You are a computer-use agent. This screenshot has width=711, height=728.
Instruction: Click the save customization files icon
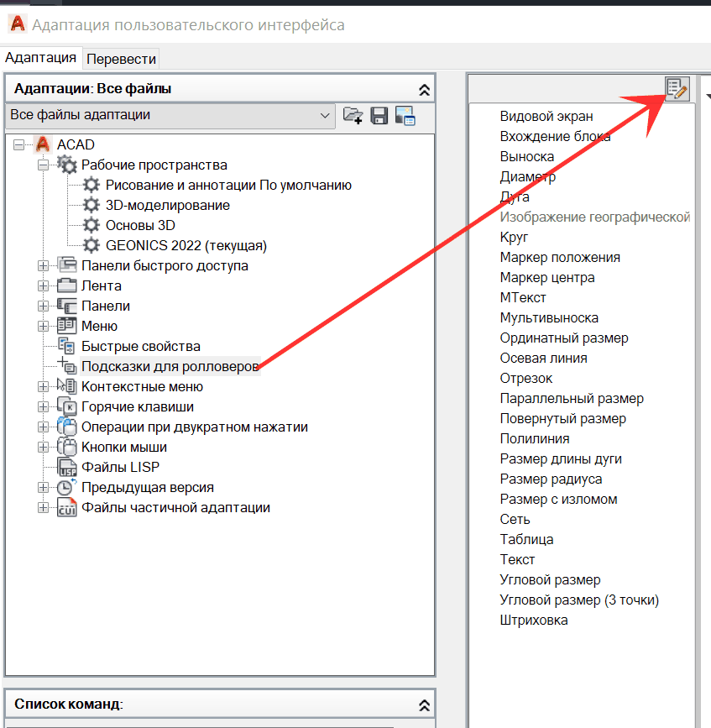[x=379, y=116]
